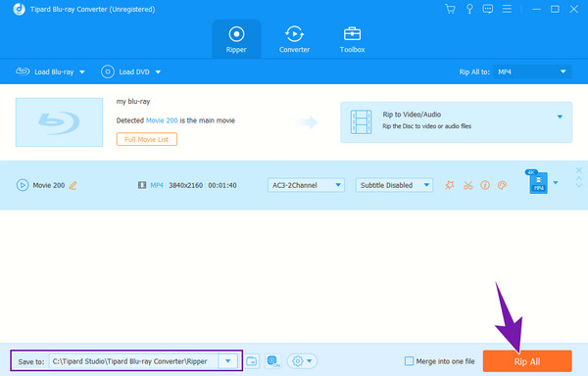Switch to the Ripper tab
The height and width of the screenshot is (376, 588).
coord(236,39)
